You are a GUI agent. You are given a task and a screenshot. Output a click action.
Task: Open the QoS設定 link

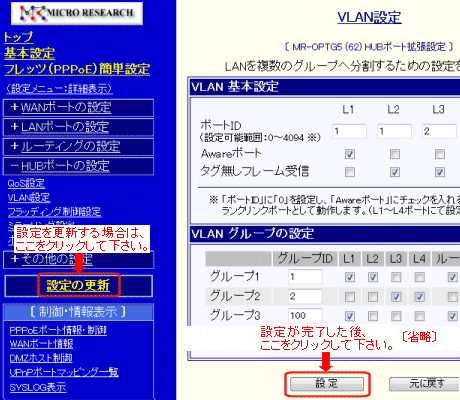coord(26,183)
